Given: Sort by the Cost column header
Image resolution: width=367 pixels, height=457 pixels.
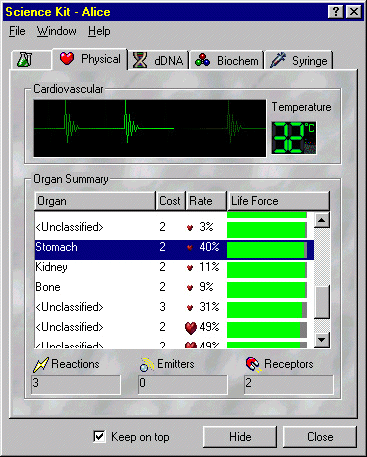Looking at the screenshot, I should (171, 201).
